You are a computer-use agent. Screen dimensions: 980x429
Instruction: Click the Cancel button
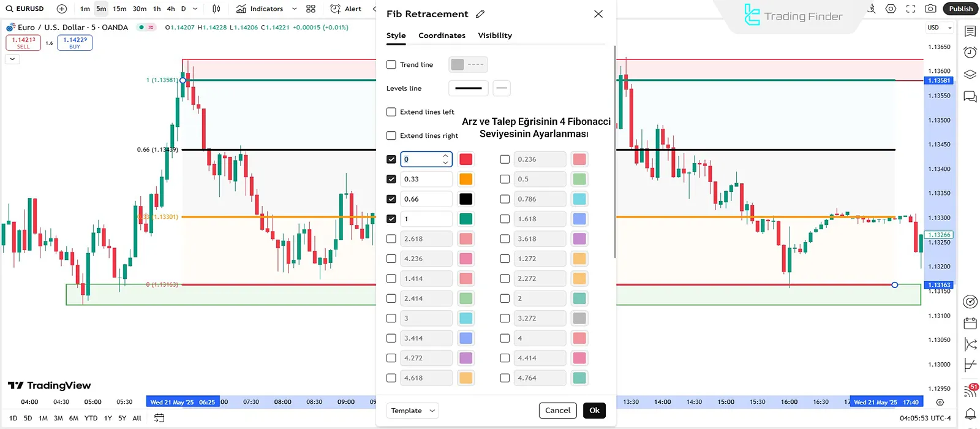pyautogui.click(x=557, y=411)
